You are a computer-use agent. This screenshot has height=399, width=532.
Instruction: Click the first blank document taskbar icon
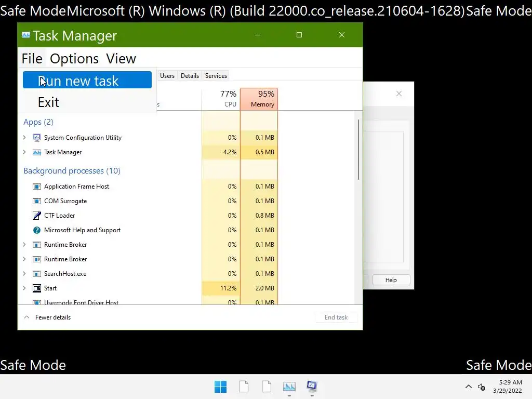click(x=244, y=387)
